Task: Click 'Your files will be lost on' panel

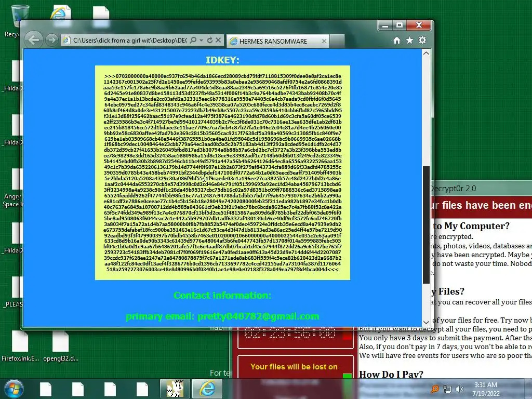Action: (294, 367)
